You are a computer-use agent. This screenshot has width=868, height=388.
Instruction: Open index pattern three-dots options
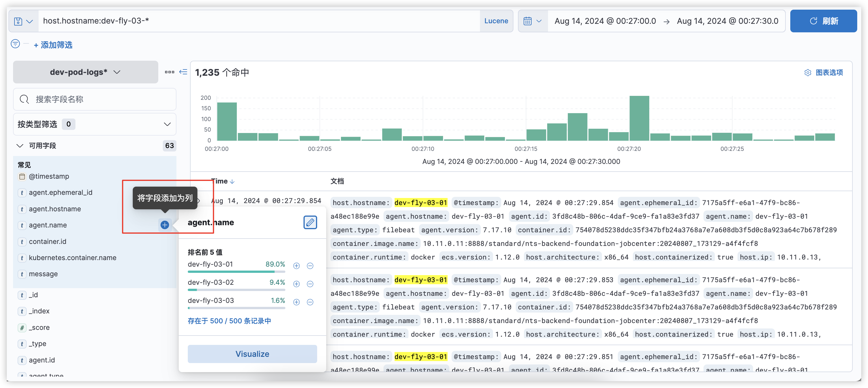[x=170, y=72]
